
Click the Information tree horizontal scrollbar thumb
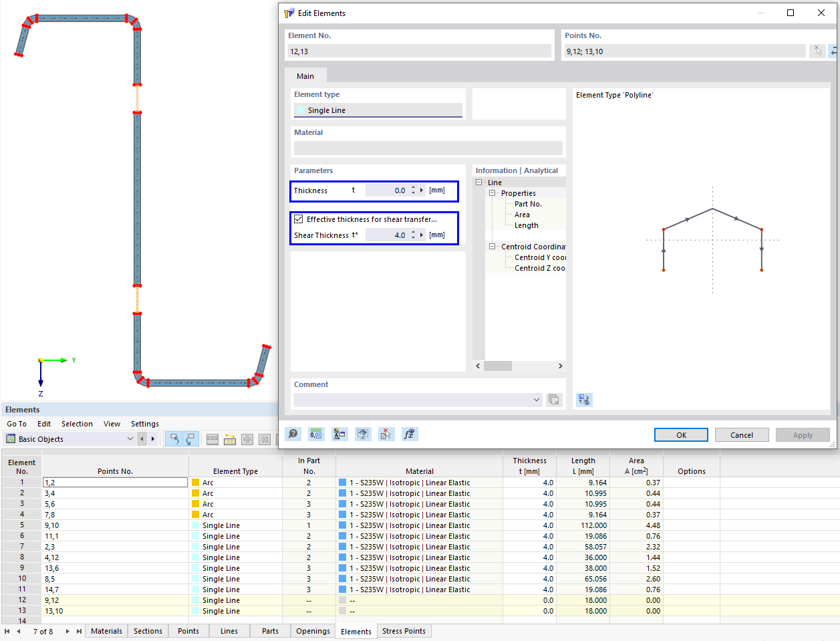pyautogui.click(x=498, y=366)
